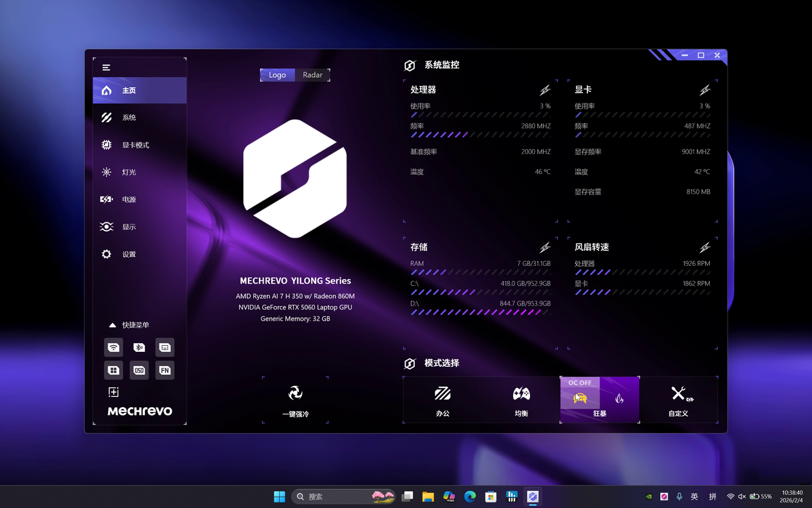Open the 显卡模式 GPU mode page

pos(139,145)
